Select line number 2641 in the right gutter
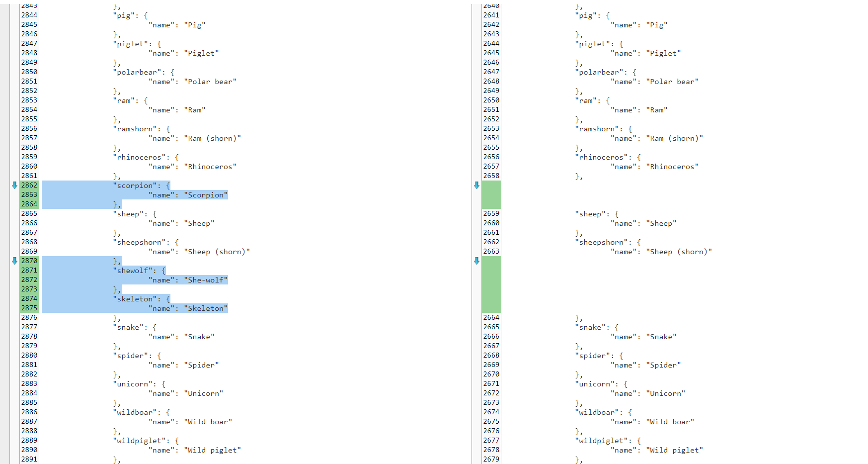Image resolution: width=868 pixels, height=464 pixels. click(x=491, y=15)
